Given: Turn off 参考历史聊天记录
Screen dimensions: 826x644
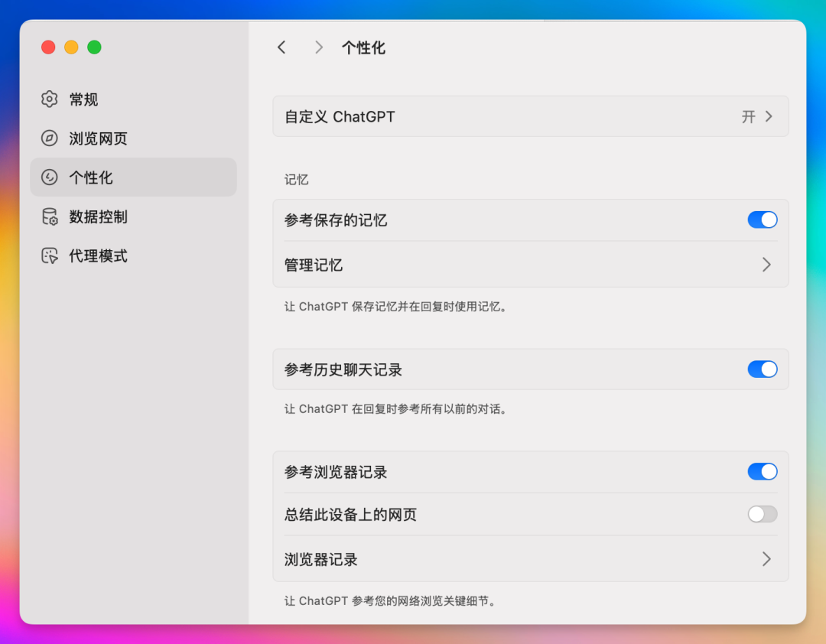Looking at the screenshot, I should click(x=762, y=369).
